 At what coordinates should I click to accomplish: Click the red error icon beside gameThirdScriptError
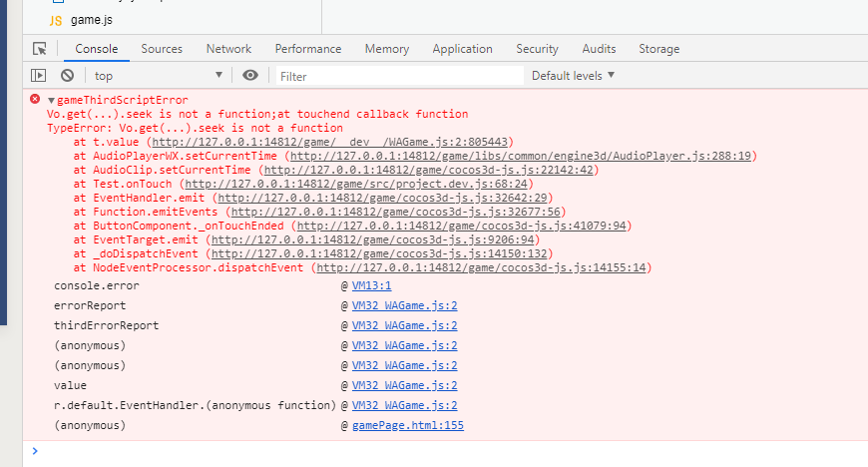point(35,100)
